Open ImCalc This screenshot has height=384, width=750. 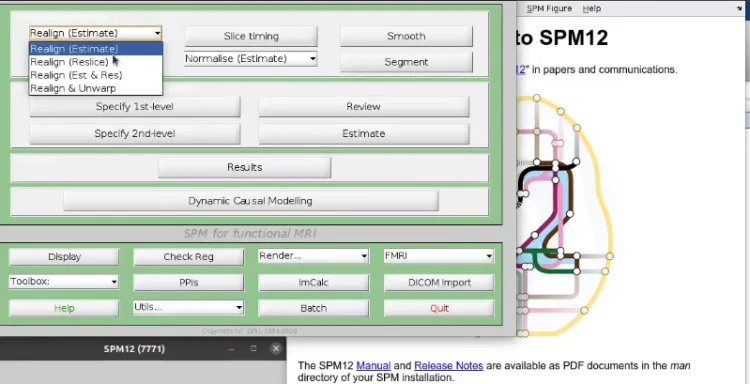pyautogui.click(x=313, y=283)
